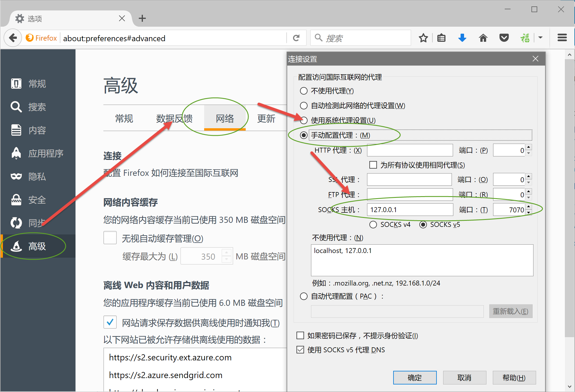The height and width of the screenshot is (392, 575).
Task: Click the HTTP 代理 host field
Action: point(410,150)
